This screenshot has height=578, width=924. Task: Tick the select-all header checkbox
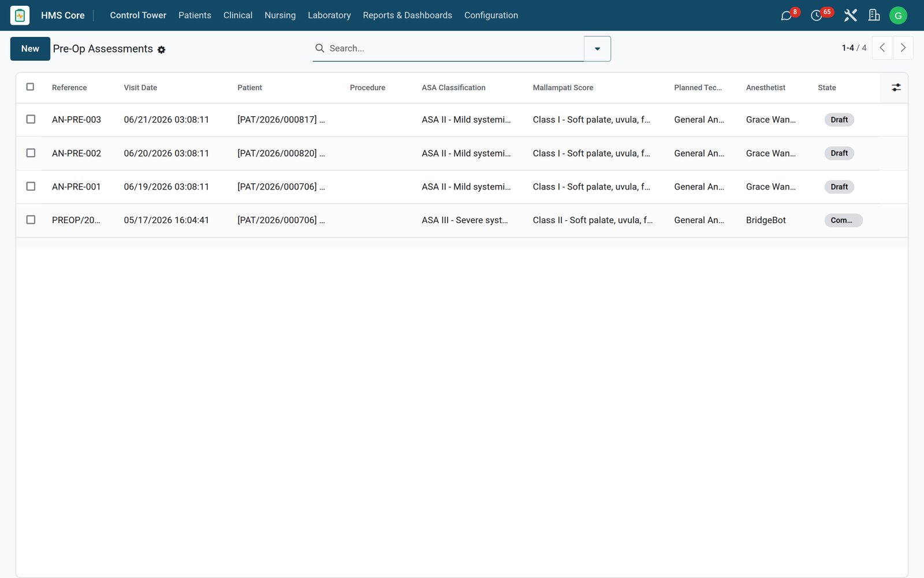(30, 87)
